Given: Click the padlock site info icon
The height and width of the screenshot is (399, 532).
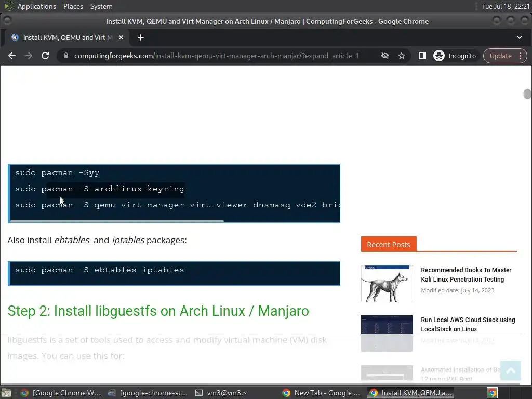Looking at the screenshot, I should tap(66, 56).
